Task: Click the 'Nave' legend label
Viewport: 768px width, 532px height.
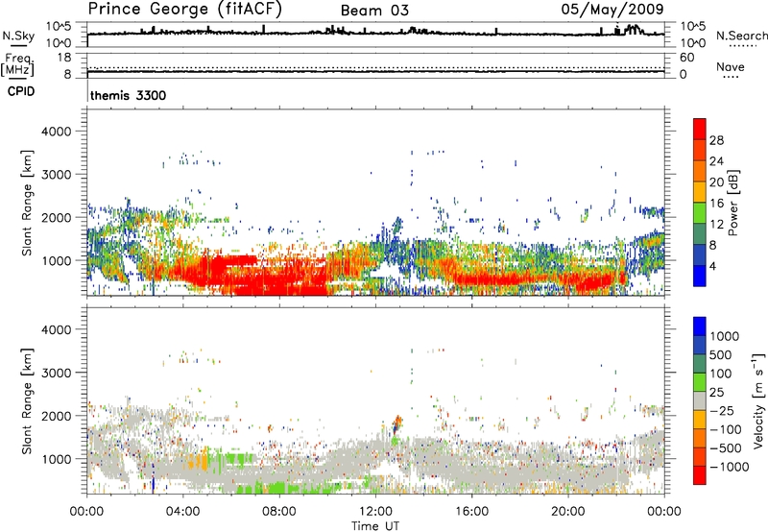Action: tap(731, 66)
